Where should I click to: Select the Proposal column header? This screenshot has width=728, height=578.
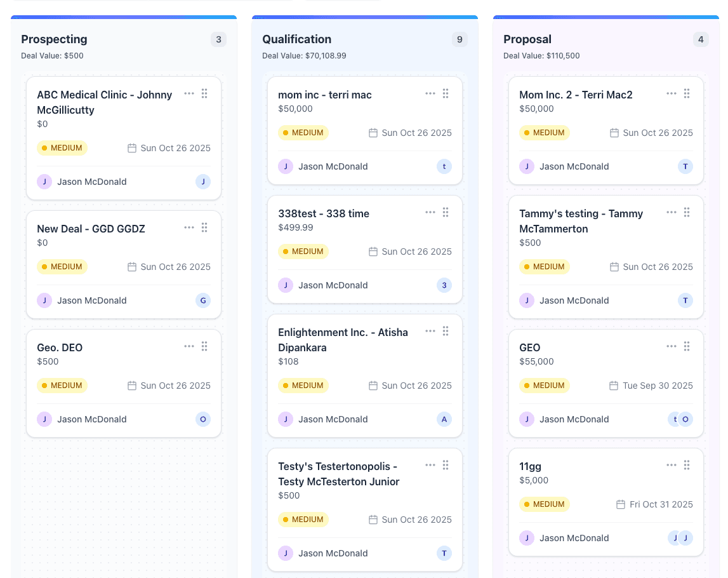tap(527, 39)
